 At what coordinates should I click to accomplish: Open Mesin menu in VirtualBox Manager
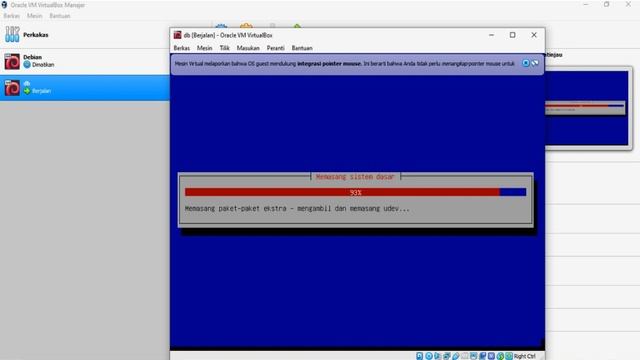pos(35,16)
